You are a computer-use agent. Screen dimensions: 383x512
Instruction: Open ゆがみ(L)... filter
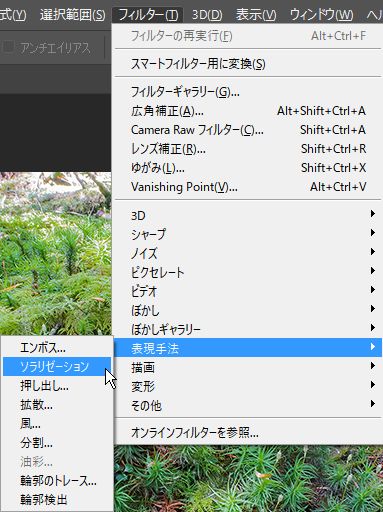pos(248,168)
